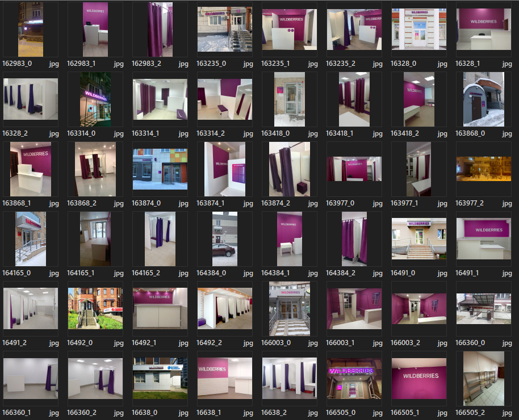Select the 163418_1 thumbnail
Screen dimensions: 519x420
point(354,99)
